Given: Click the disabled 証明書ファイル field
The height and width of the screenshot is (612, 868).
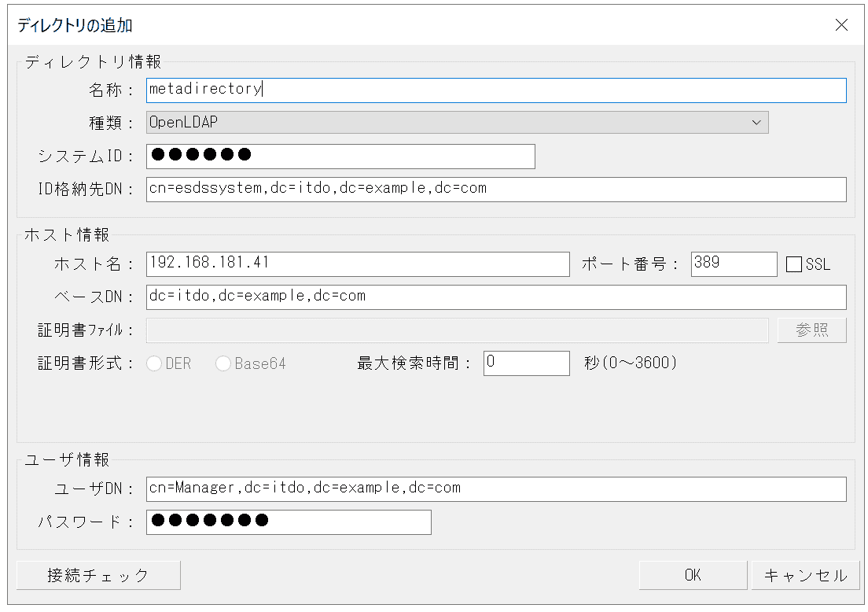Looking at the screenshot, I should (x=456, y=330).
